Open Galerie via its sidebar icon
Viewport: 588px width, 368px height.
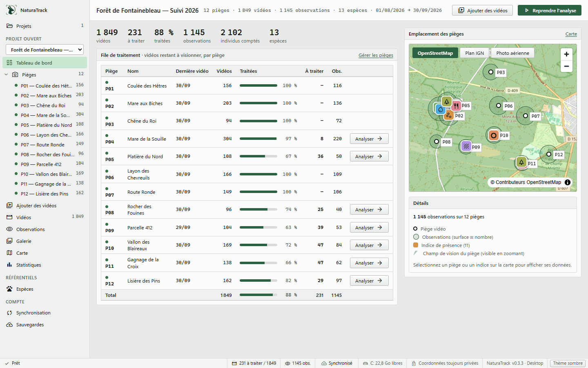coord(9,241)
